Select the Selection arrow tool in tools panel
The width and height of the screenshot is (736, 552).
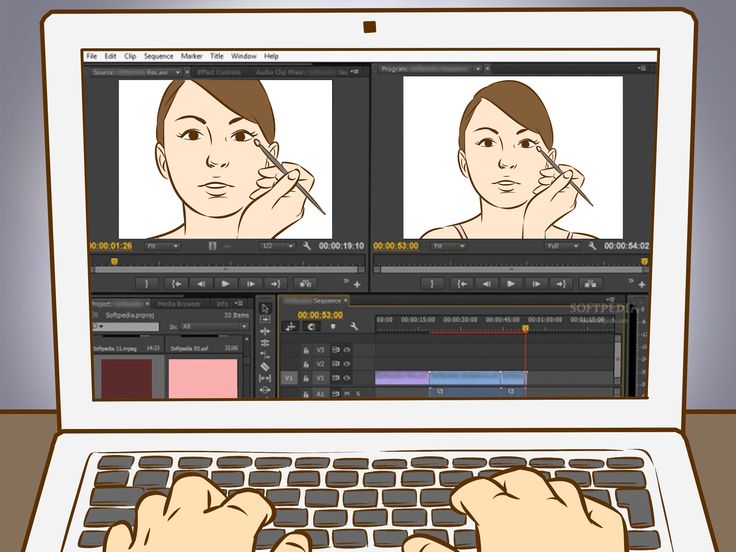(265, 307)
